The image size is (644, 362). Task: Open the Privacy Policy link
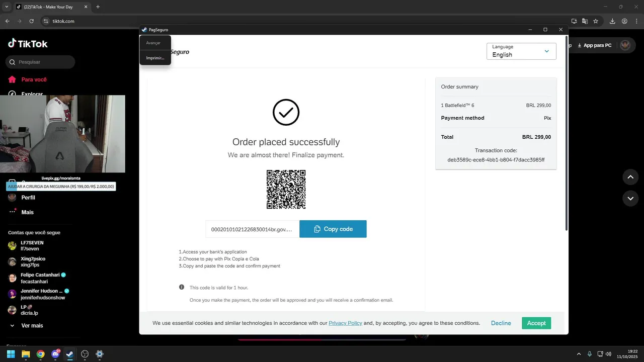tap(345, 323)
